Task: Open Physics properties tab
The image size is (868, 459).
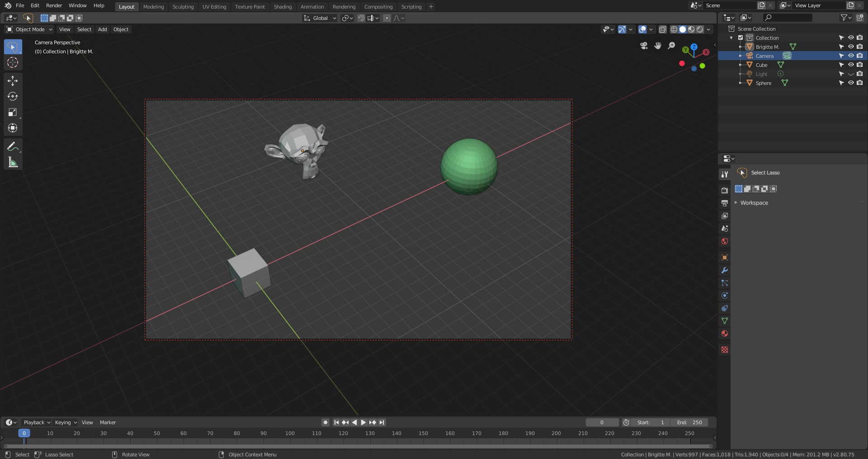Action: click(725, 295)
